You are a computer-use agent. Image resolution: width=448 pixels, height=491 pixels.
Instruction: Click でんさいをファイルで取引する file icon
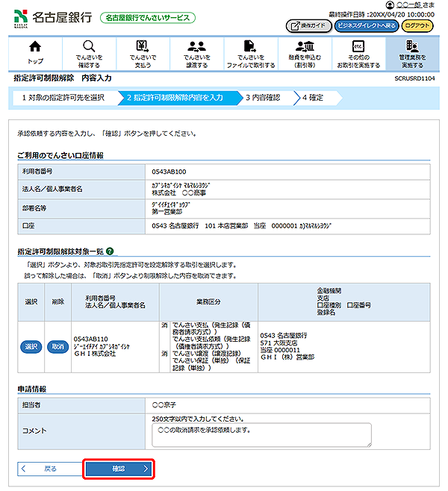(x=250, y=47)
